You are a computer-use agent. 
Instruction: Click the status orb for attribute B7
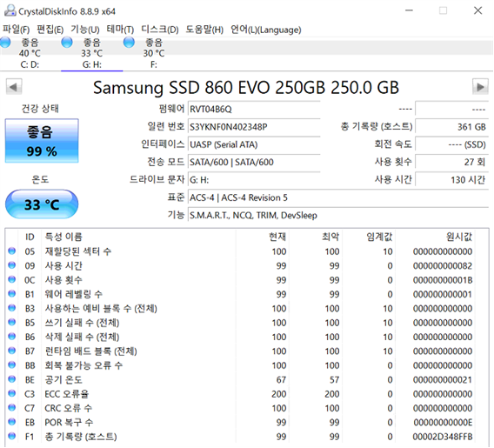[12, 351]
